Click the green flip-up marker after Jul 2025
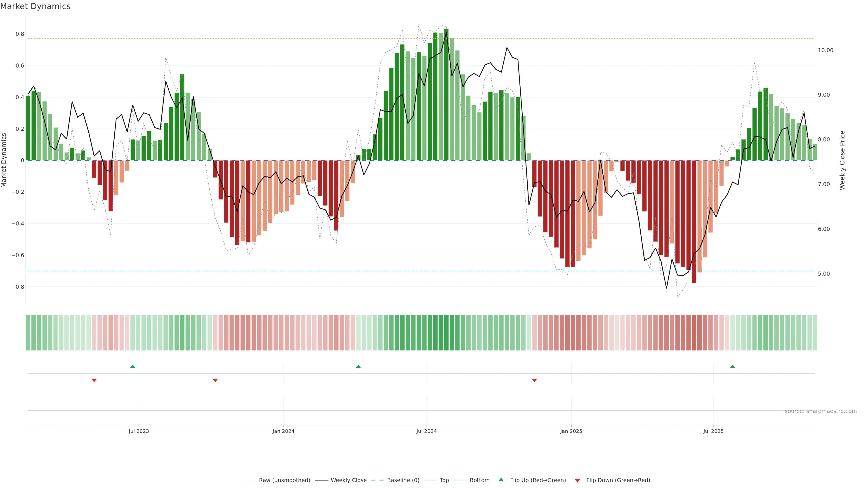 tap(732, 366)
